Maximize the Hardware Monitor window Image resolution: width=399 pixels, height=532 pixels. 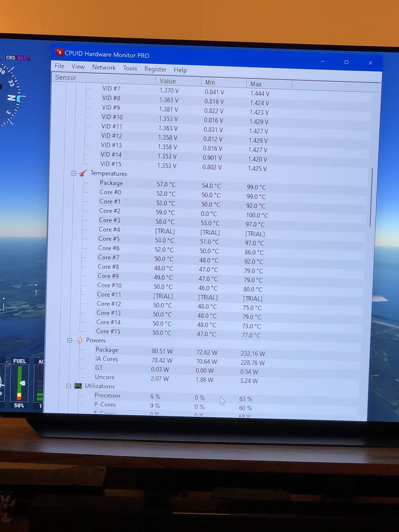346,62
